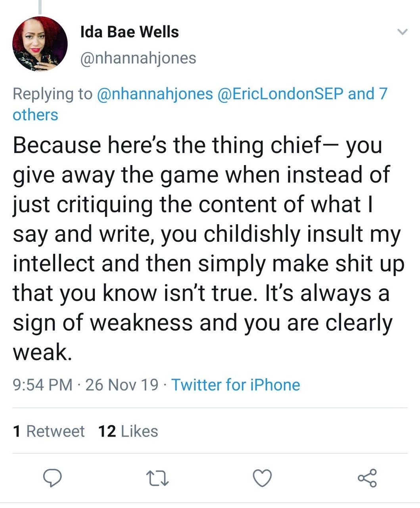Click the tweet text beginning "Because here's the thing"
Screen dimensions: 420x508
[198, 145]
